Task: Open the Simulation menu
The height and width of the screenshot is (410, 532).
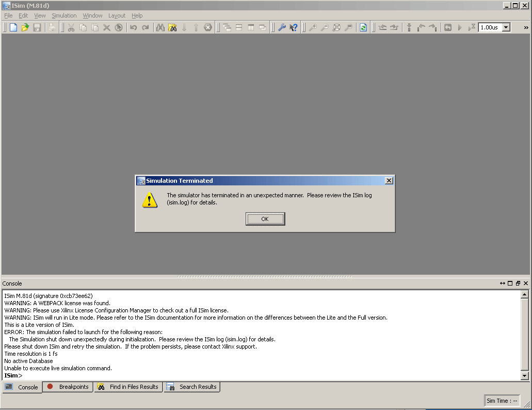Action: coord(64,15)
